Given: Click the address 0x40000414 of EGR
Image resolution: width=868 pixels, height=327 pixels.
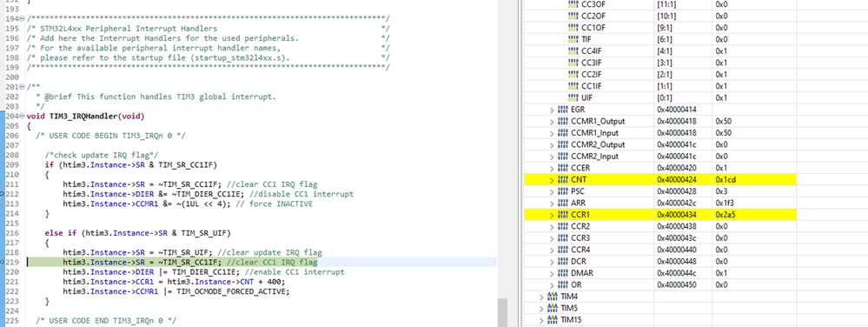Looking at the screenshot, I should pos(677,110).
